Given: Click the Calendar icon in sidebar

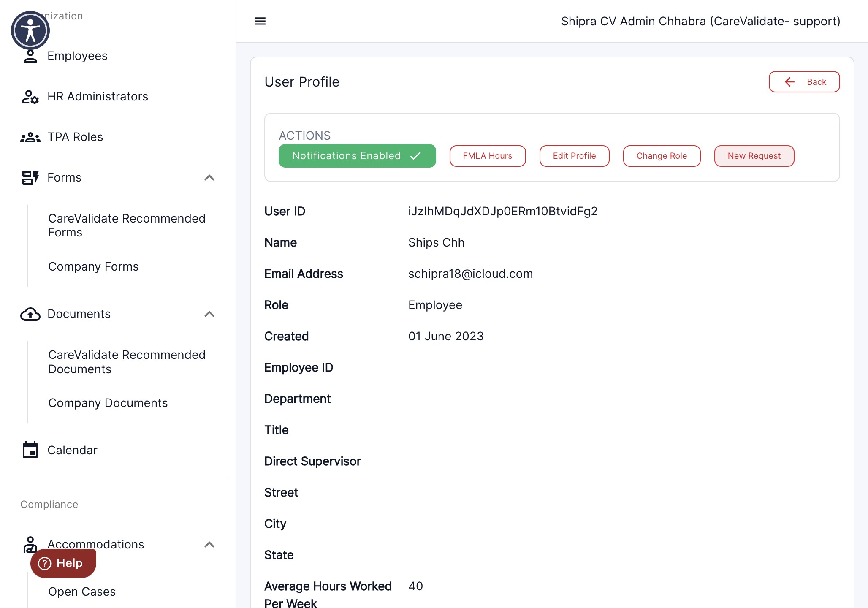Looking at the screenshot, I should 30,450.
